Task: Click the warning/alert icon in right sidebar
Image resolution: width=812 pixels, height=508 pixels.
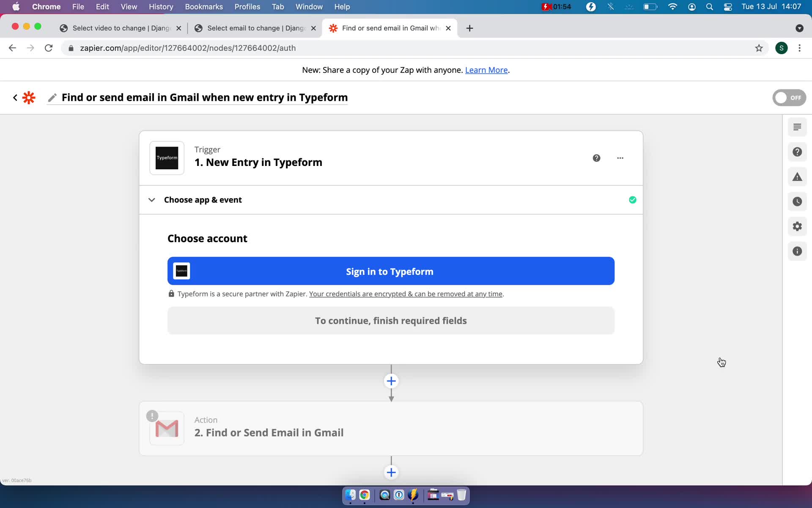Action: click(797, 177)
